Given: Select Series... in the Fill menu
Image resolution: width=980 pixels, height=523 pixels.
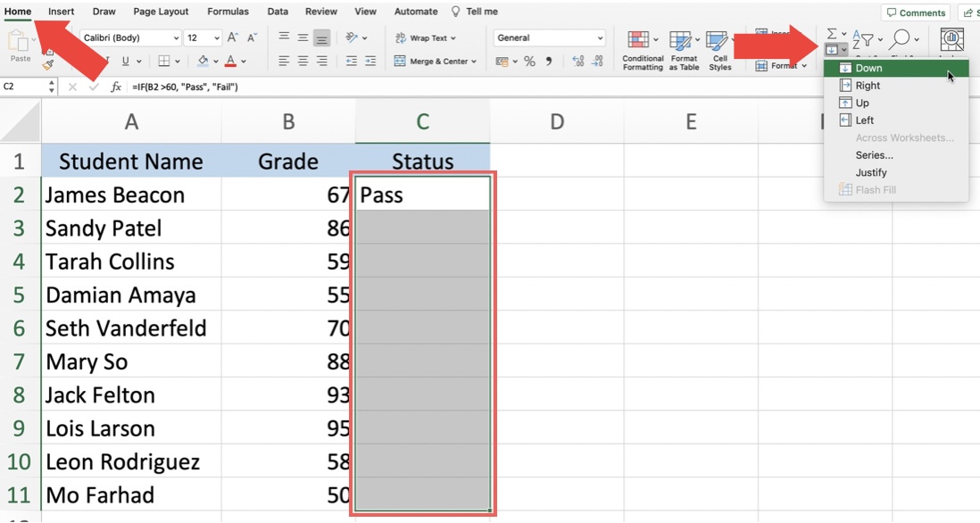Looking at the screenshot, I should coord(895,155).
